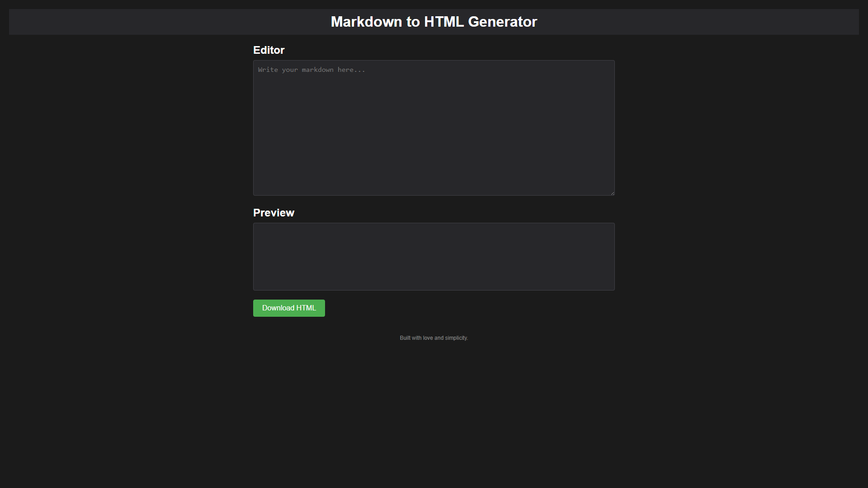Click the Download HTML button
The height and width of the screenshot is (488, 868).
tap(289, 308)
